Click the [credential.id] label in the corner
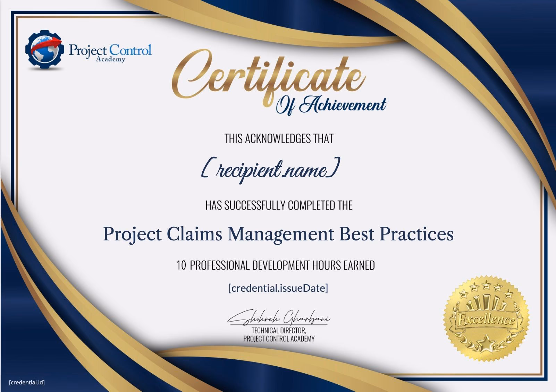This screenshot has height=392, width=556. pos(26,382)
